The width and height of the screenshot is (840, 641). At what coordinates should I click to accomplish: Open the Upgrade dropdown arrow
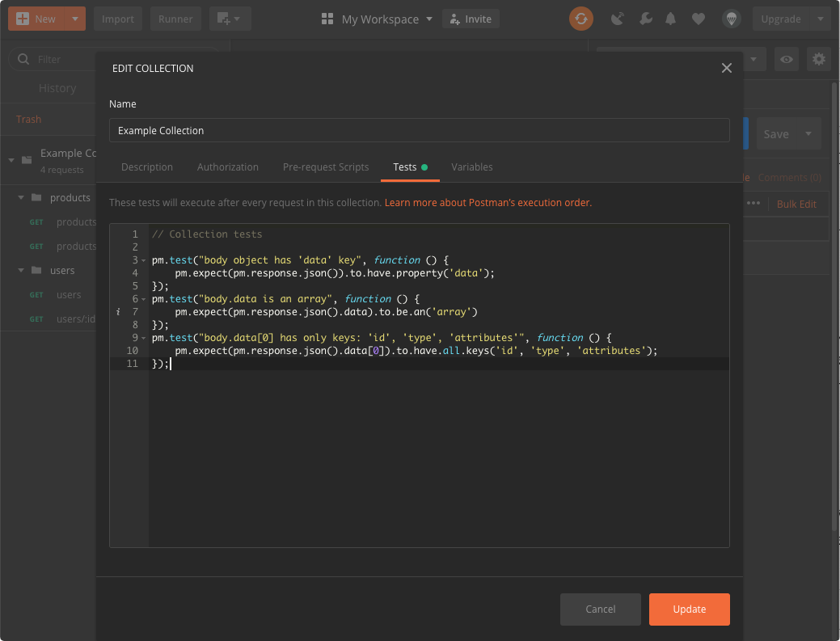pyautogui.click(x=820, y=19)
